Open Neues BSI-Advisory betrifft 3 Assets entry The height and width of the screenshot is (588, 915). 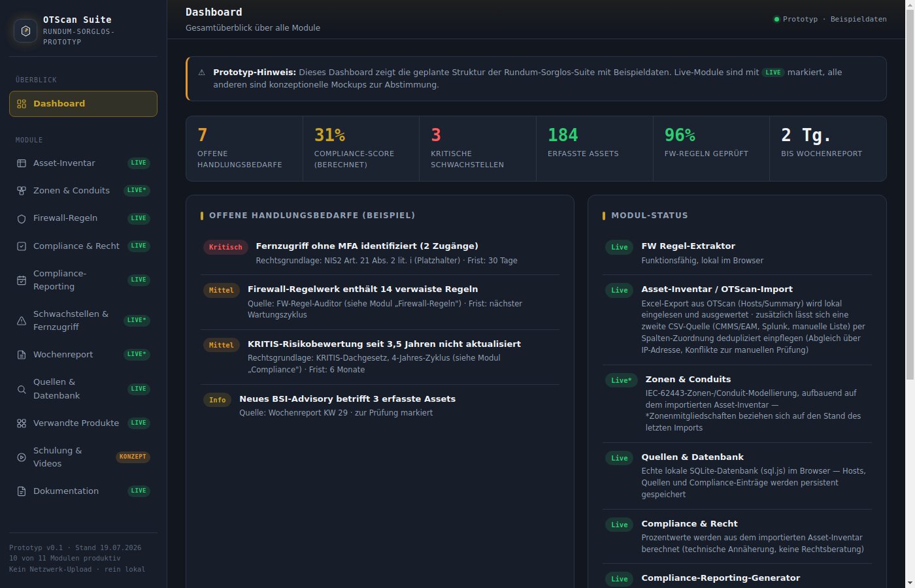pos(380,406)
